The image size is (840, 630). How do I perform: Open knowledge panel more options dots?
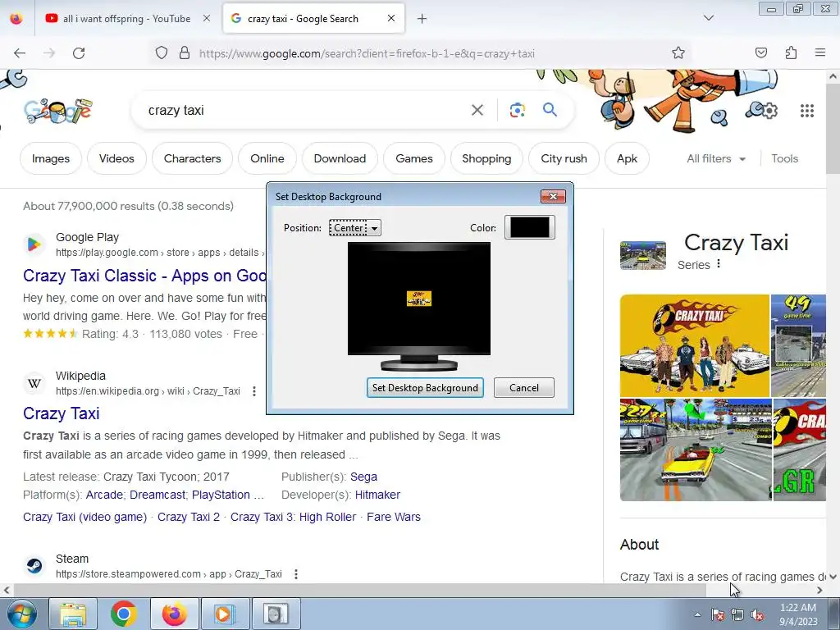pos(719,264)
